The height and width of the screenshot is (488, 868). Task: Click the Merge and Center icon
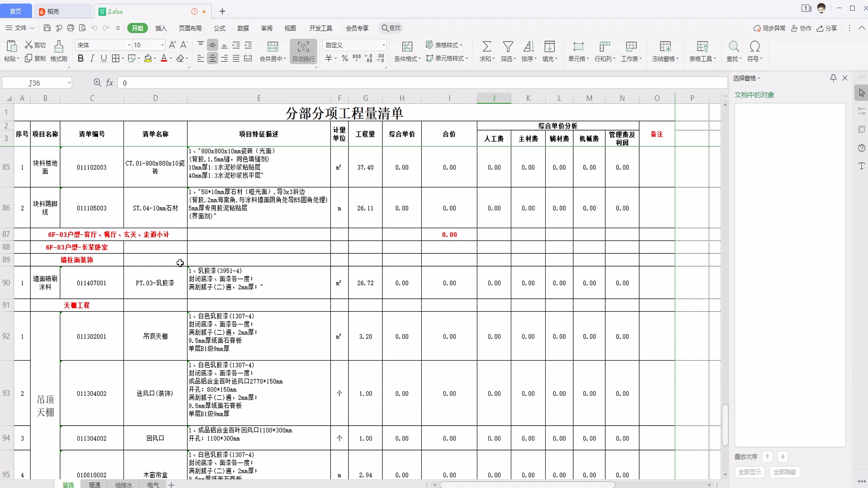pos(273,47)
